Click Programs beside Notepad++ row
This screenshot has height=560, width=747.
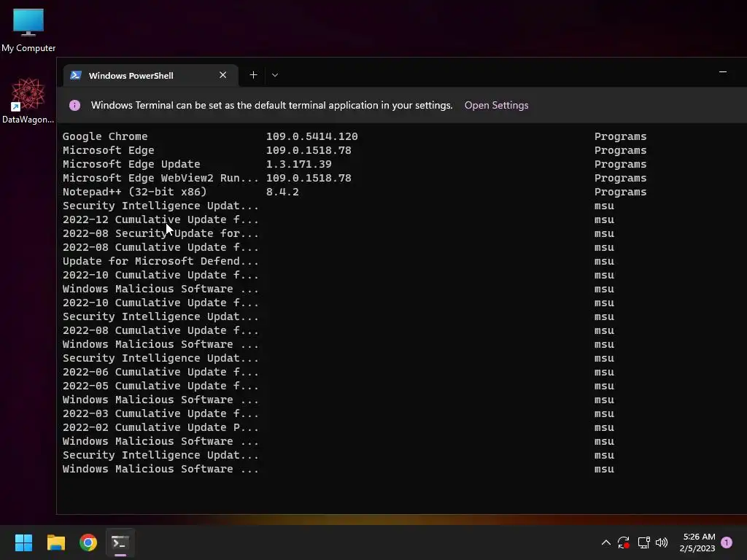620,192
